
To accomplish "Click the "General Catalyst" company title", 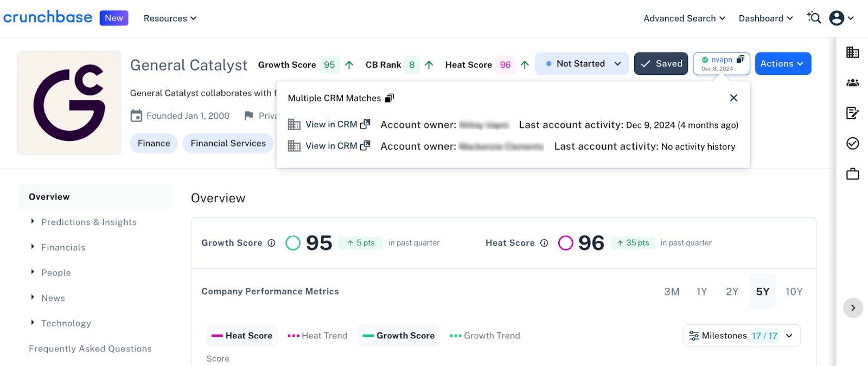I will pos(189,65).
